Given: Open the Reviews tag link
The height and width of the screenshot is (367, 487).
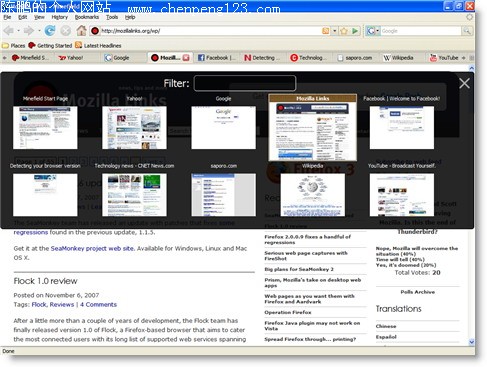Looking at the screenshot, I should (x=62, y=305).
